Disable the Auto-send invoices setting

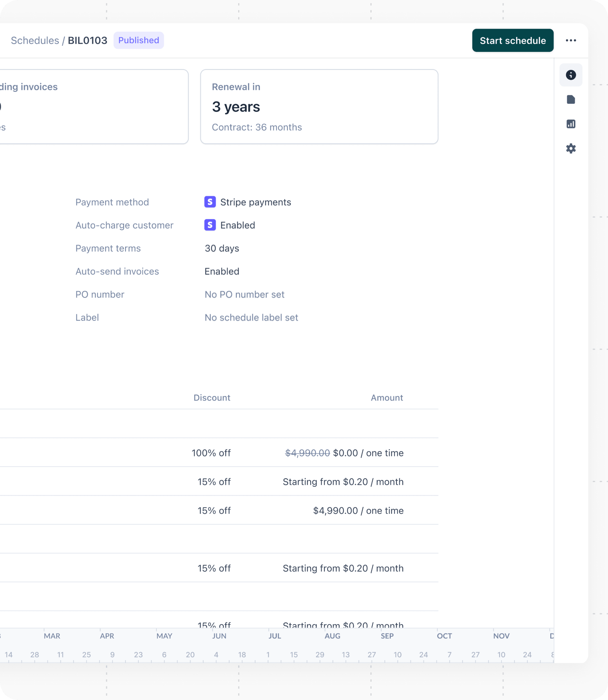(x=222, y=271)
